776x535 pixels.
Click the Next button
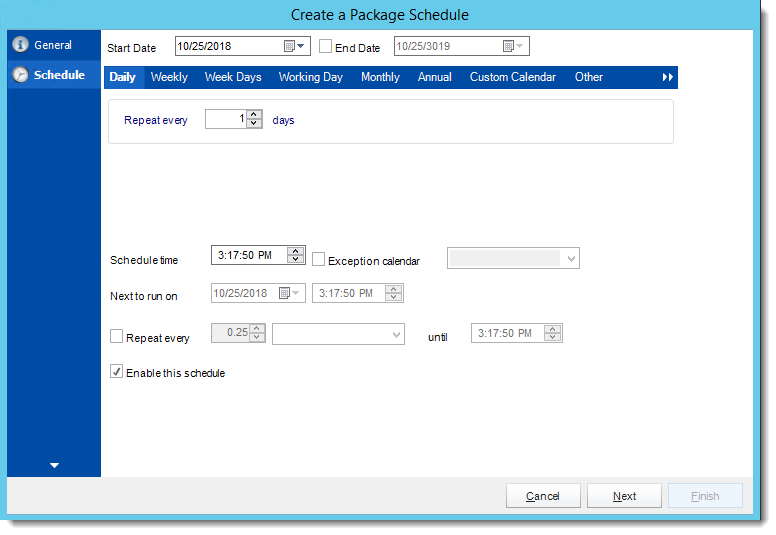click(624, 496)
